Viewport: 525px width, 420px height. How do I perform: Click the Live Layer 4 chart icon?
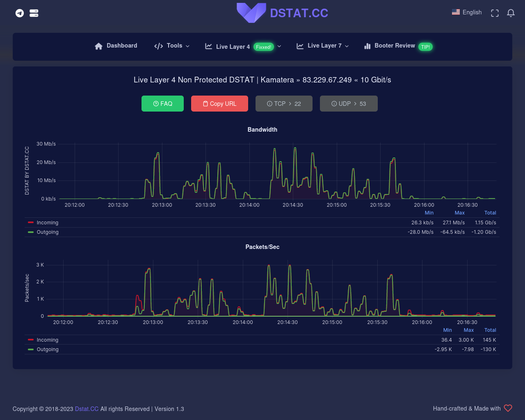click(208, 46)
